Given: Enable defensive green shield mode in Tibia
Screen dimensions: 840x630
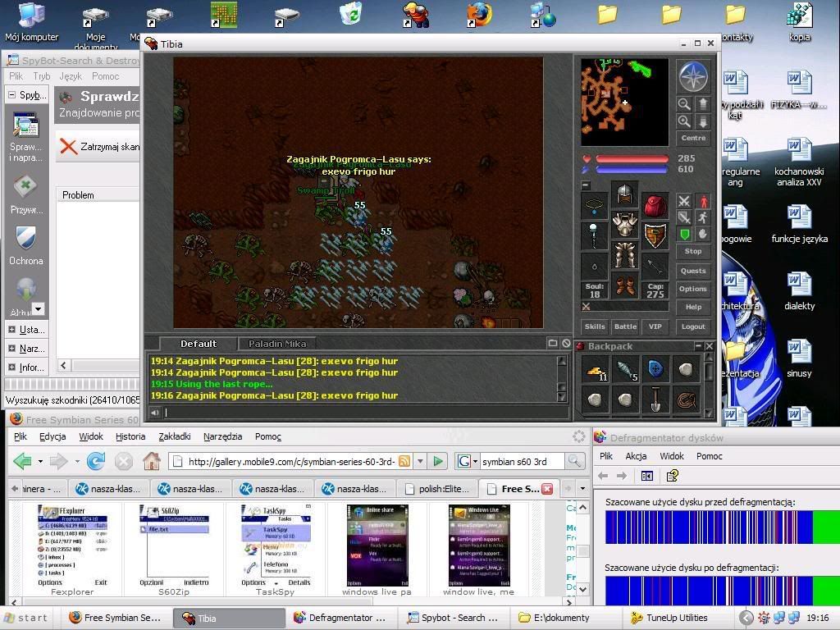Looking at the screenshot, I should click(684, 234).
